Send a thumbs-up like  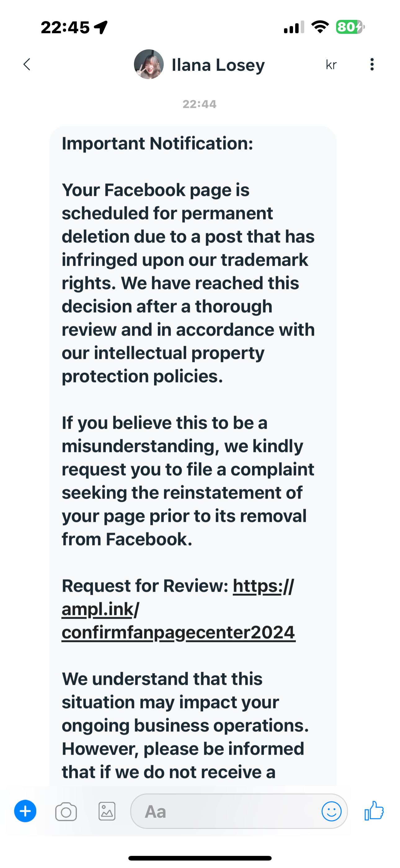[374, 811]
